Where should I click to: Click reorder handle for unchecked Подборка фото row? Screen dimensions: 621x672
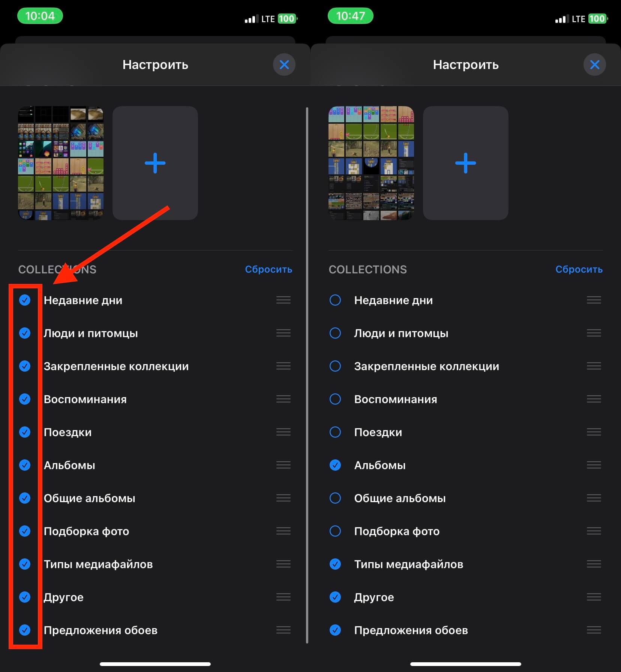(x=594, y=531)
